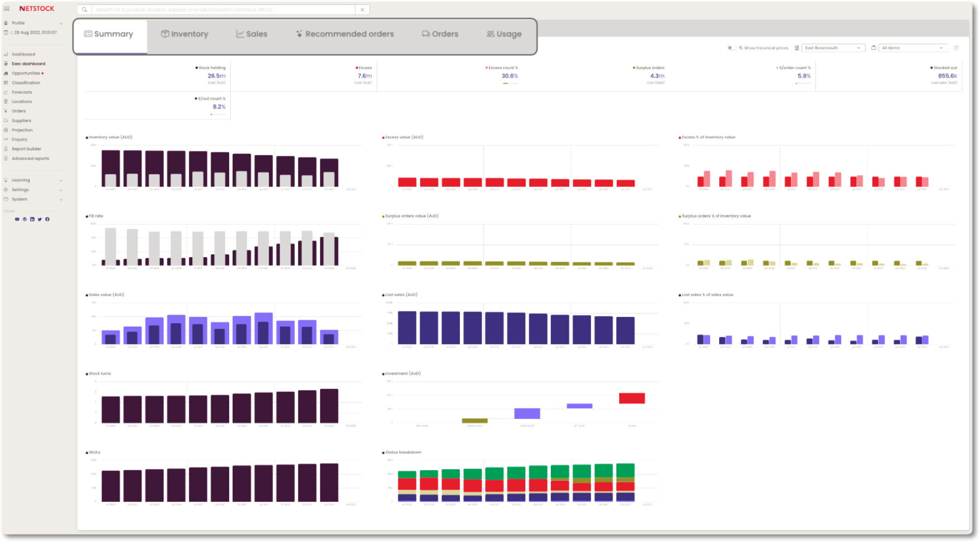Click the red Excess bar in Investment chart
The height and width of the screenshot is (542, 980).
[632, 399]
